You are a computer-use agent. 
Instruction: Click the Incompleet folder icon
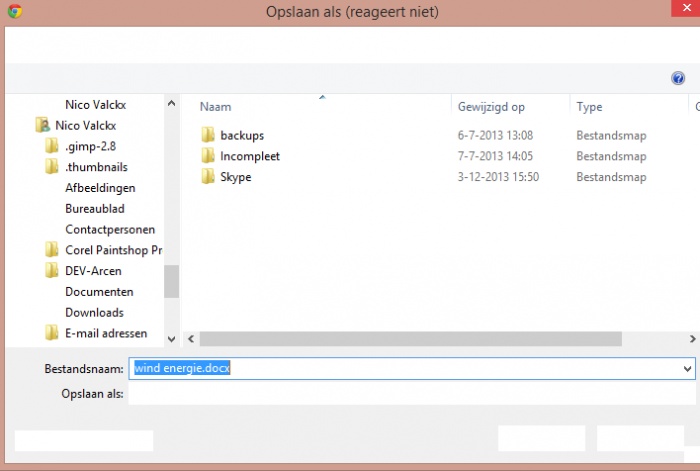click(208, 155)
